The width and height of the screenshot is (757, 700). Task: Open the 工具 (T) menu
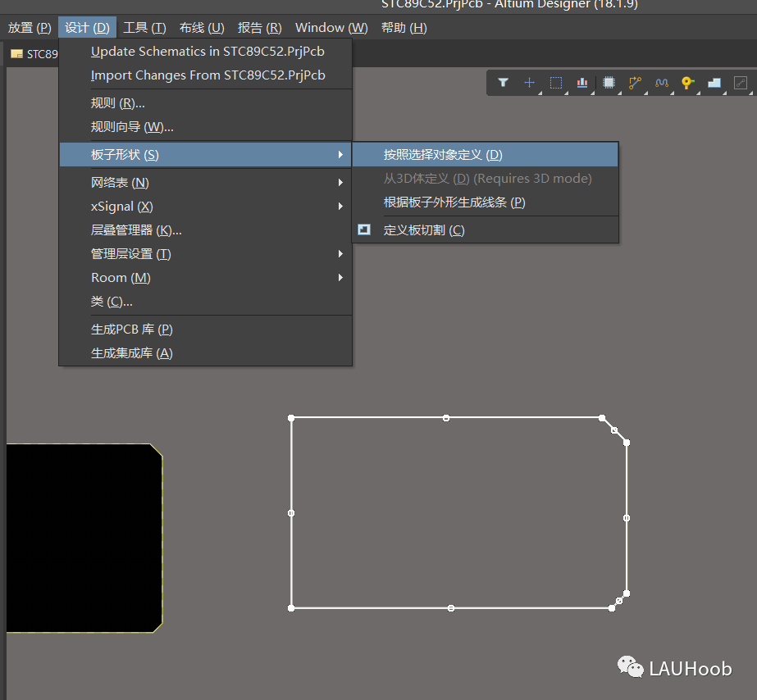coord(144,28)
